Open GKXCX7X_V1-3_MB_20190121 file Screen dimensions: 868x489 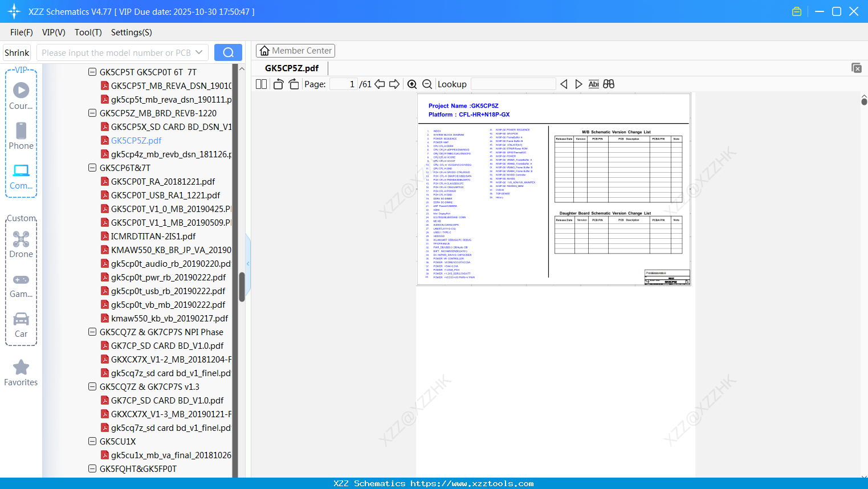(172, 414)
